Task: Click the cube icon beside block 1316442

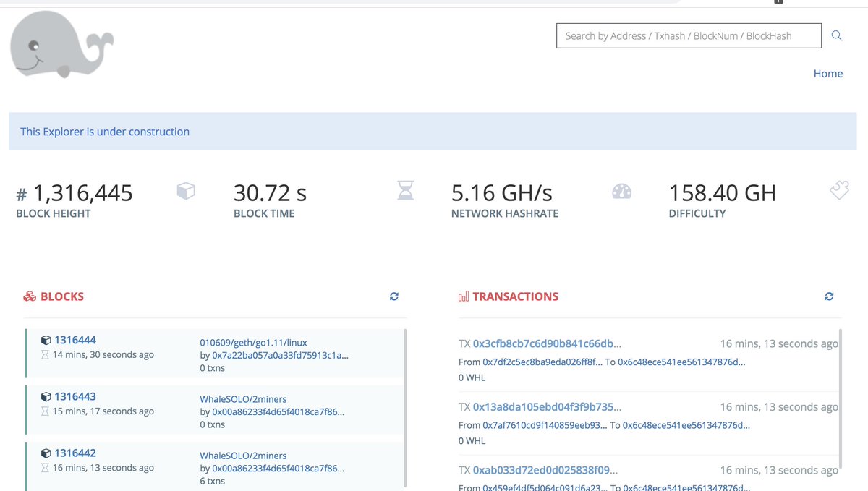Action: [46, 453]
